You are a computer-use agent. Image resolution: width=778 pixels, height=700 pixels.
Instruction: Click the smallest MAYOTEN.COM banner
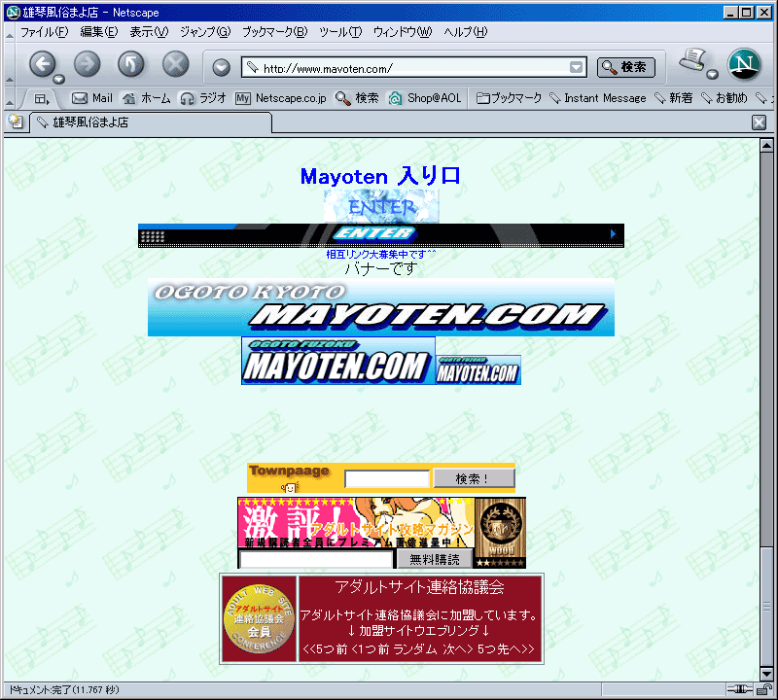coord(478,370)
